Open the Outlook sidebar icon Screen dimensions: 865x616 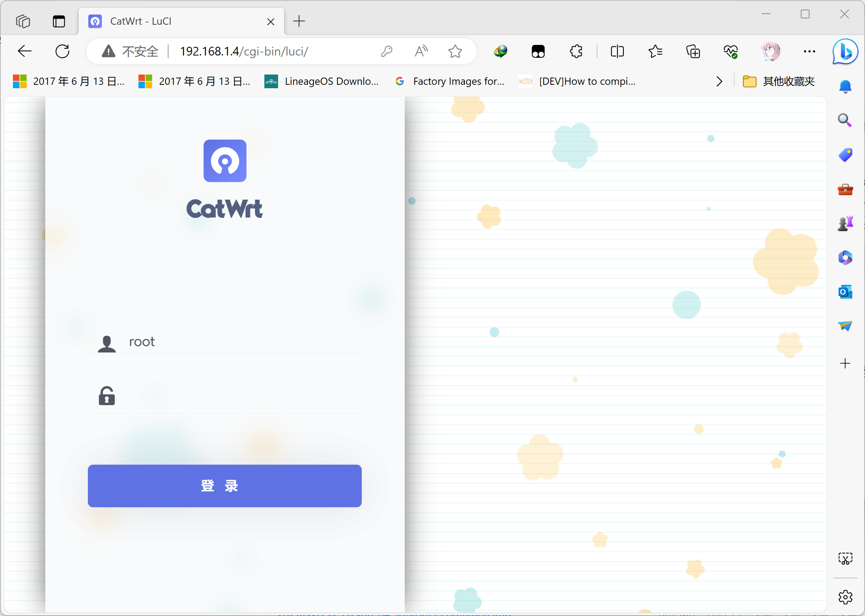845,292
